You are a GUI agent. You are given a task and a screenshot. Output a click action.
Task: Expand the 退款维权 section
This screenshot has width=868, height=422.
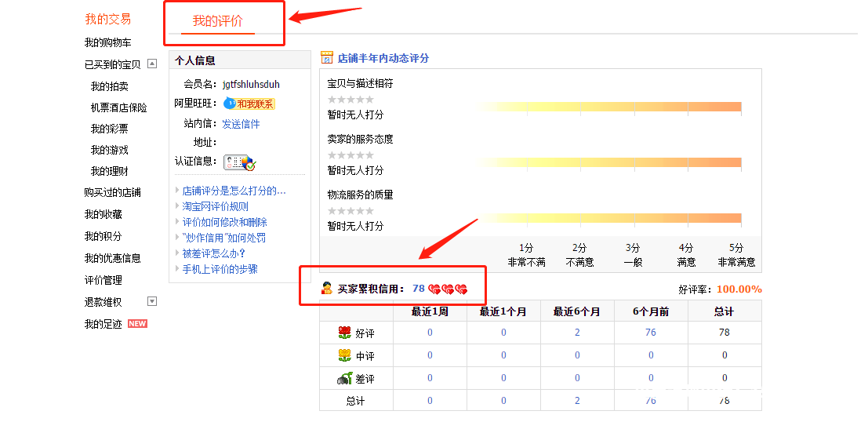pos(152,301)
